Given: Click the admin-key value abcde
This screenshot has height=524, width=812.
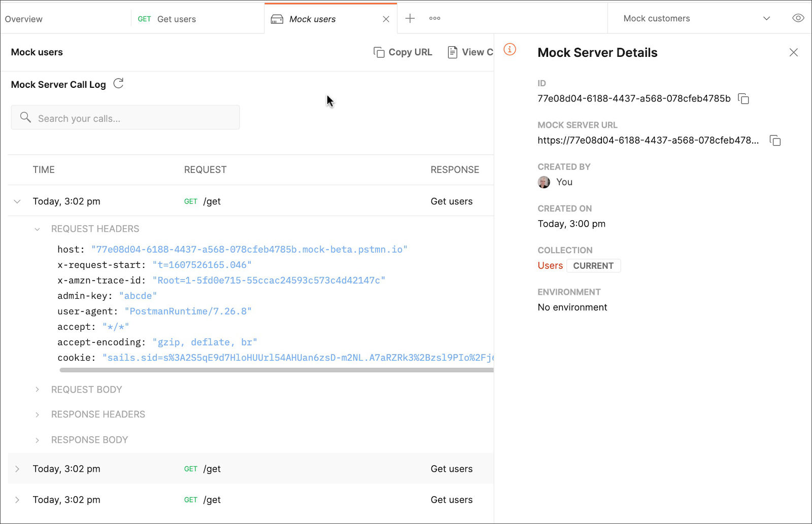Looking at the screenshot, I should click(138, 296).
